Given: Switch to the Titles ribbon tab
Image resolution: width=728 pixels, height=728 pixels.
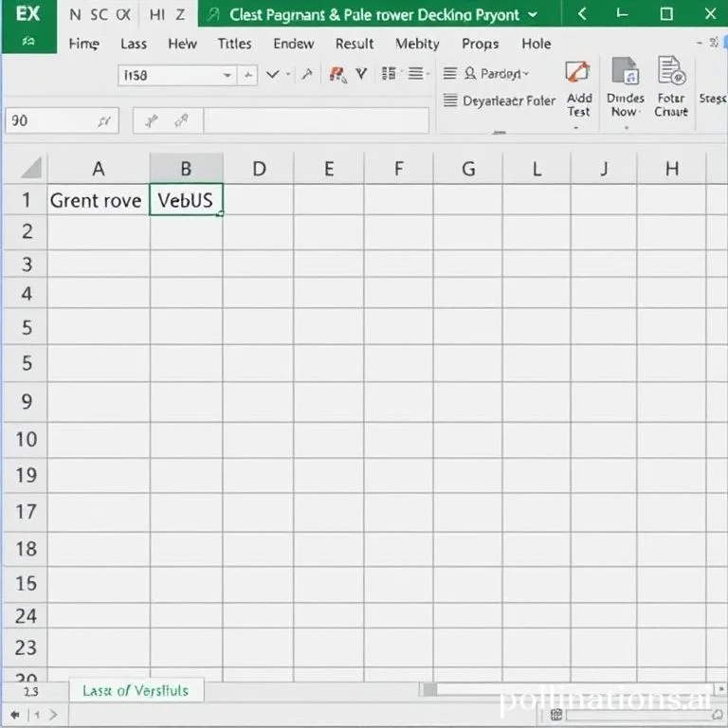Looking at the screenshot, I should point(234,44).
